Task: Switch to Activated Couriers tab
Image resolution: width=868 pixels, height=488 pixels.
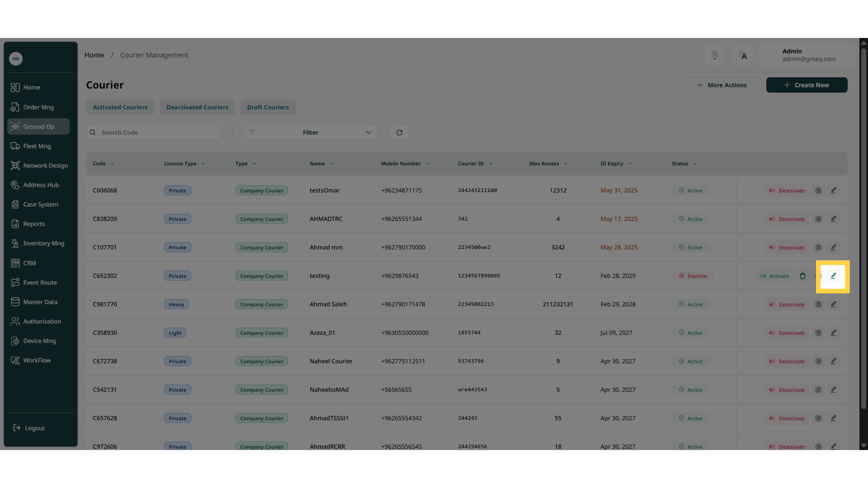Action: [120, 107]
